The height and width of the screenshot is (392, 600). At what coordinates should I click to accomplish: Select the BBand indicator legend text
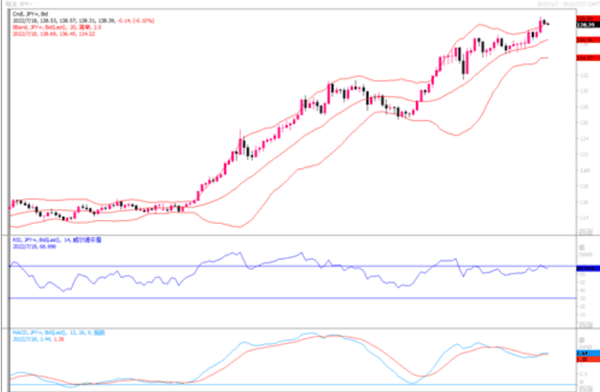point(57,28)
